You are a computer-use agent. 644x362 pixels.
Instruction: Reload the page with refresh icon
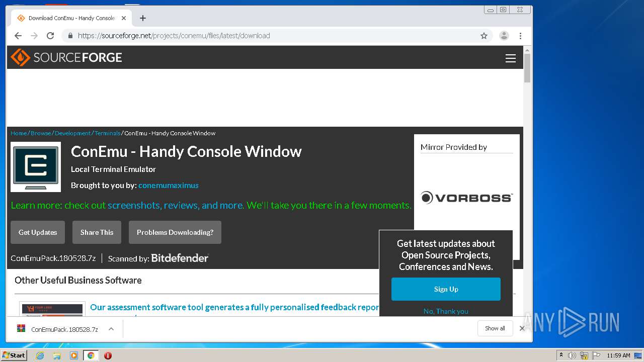point(50,36)
